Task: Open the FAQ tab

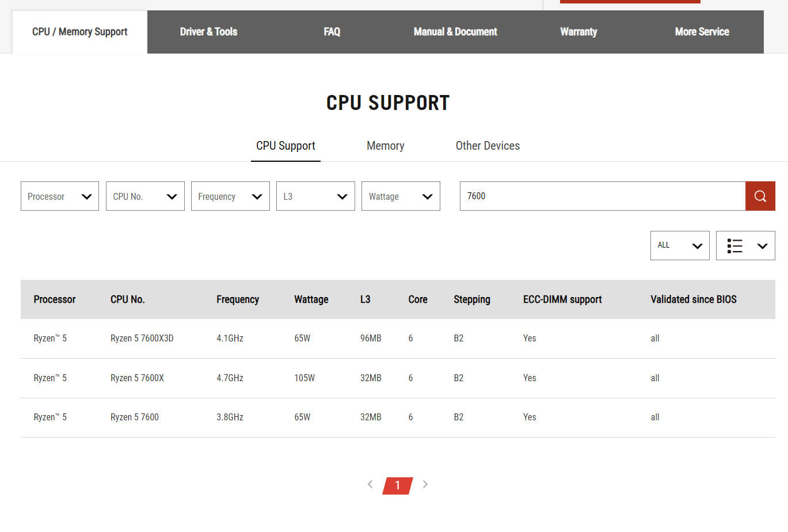Action: [x=332, y=32]
